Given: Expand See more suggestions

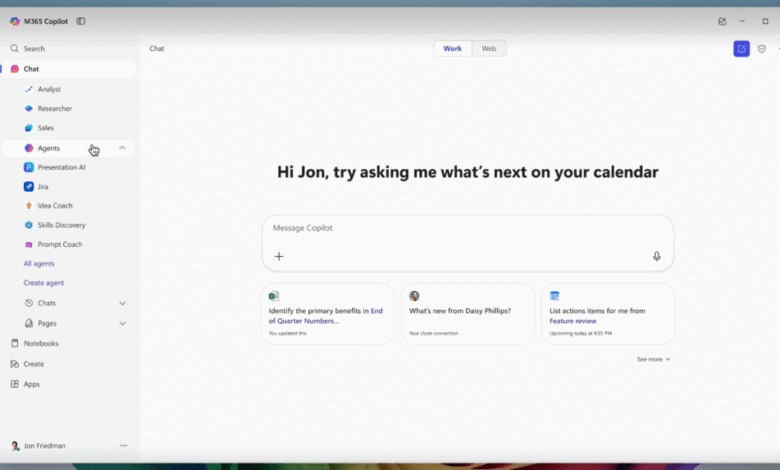Looking at the screenshot, I should pyautogui.click(x=654, y=359).
